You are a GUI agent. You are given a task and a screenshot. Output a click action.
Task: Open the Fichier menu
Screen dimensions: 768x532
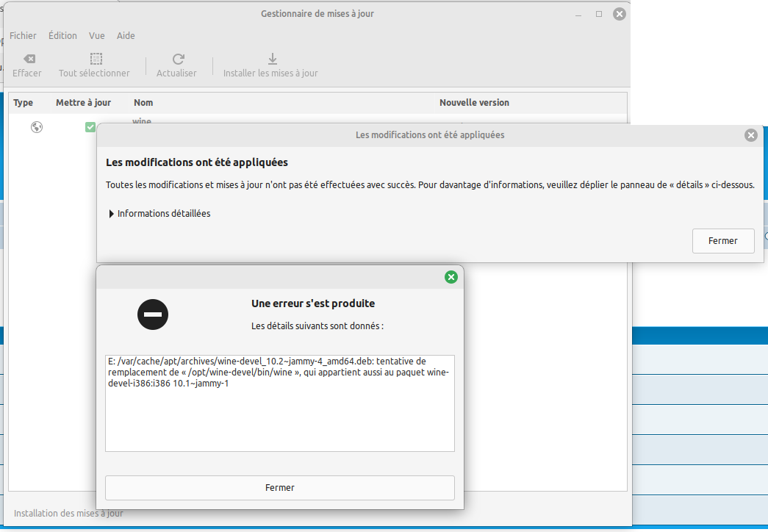pos(23,35)
